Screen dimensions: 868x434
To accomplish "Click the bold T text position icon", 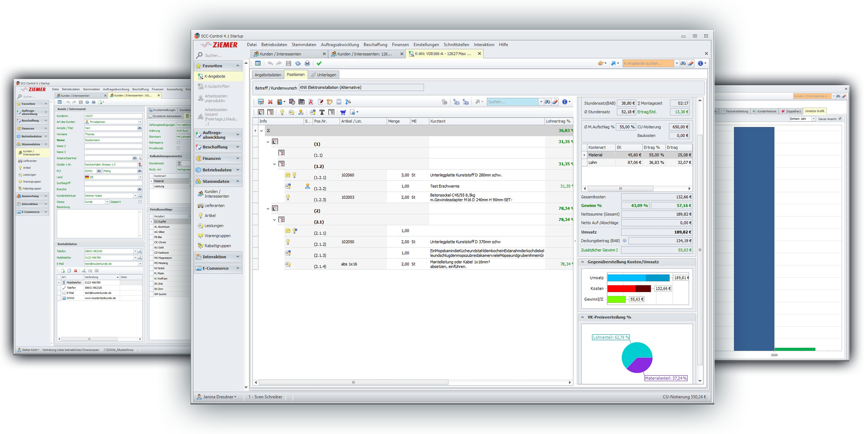I will pos(322,112).
